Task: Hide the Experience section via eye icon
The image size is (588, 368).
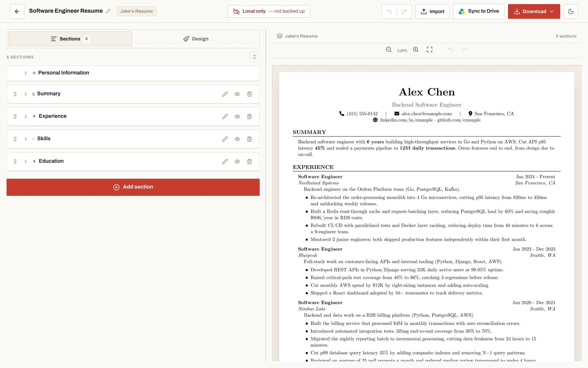Action: [x=237, y=117]
